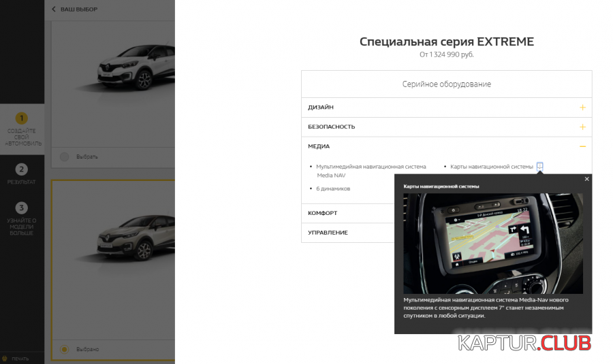
Task: Click the KAPTUR.CLUB logo watermark
Action: point(524,344)
